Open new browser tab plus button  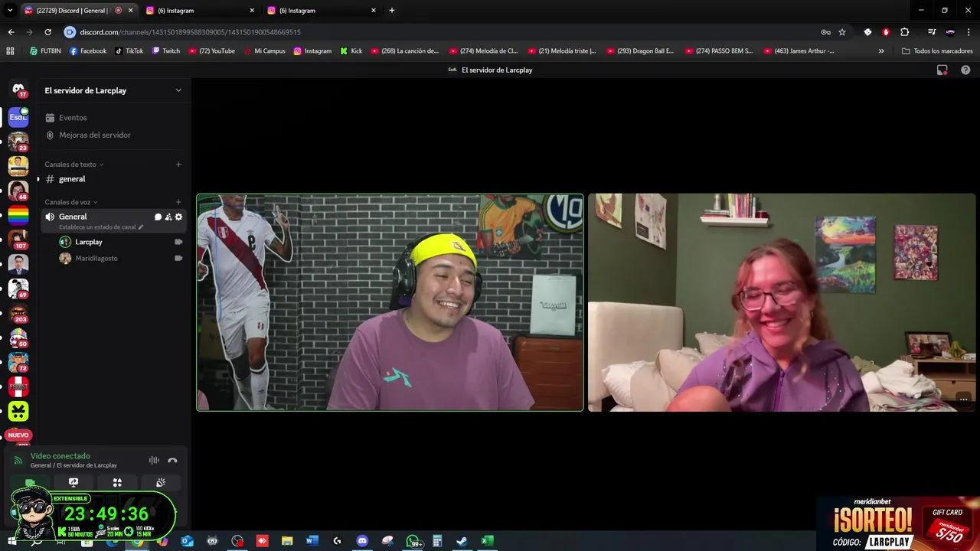click(392, 11)
